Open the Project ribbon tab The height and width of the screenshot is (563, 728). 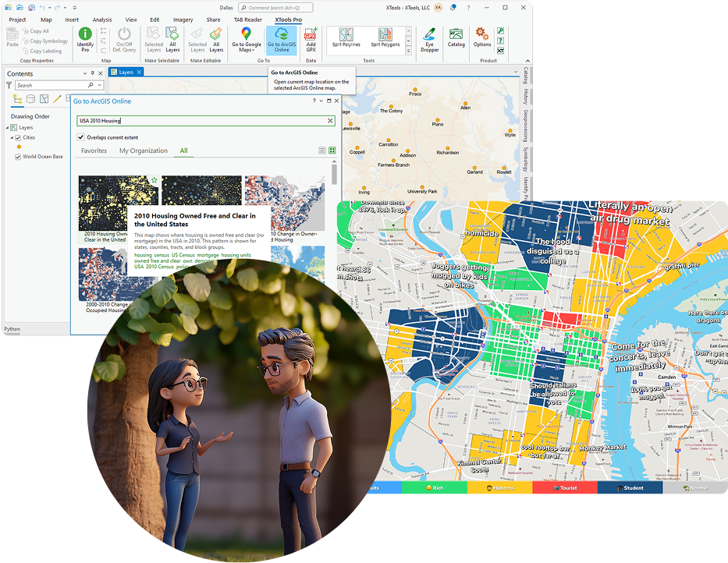point(17,20)
